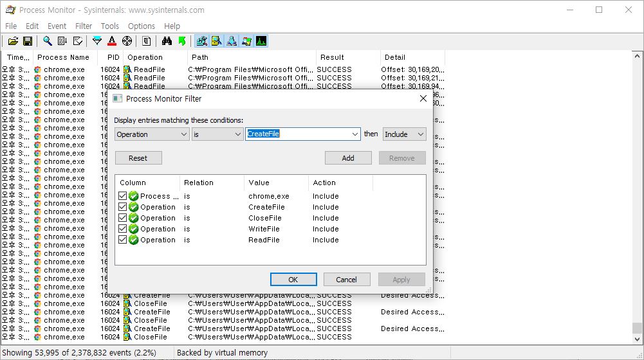Uncheck the chrome.exe Process filter checkbox
The height and width of the screenshot is (360, 644).
tap(123, 196)
